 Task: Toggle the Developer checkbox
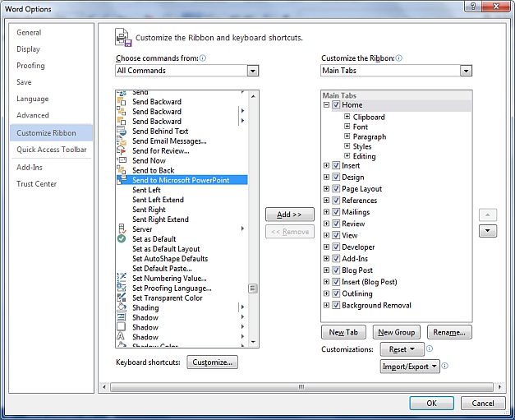(x=336, y=247)
